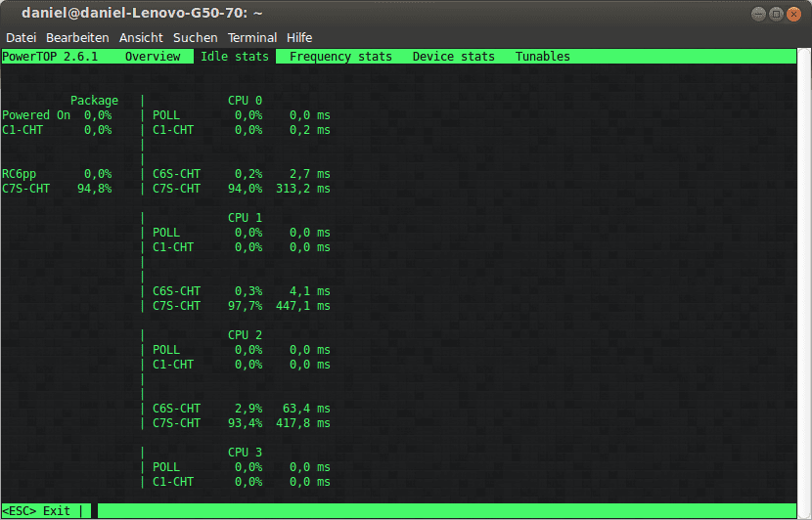This screenshot has height=520, width=812.
Task: Click the CPU 2 heading
Action: tap(245, 334)
